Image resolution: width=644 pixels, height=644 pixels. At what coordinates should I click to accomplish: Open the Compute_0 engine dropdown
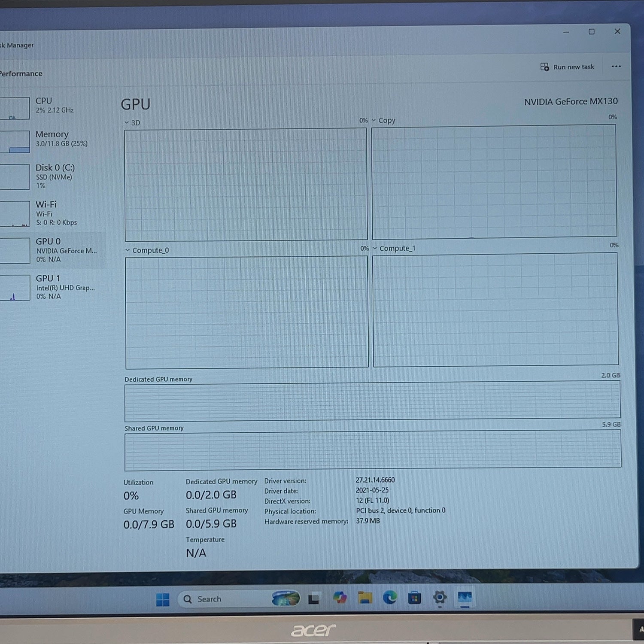(x=147, y=250)
